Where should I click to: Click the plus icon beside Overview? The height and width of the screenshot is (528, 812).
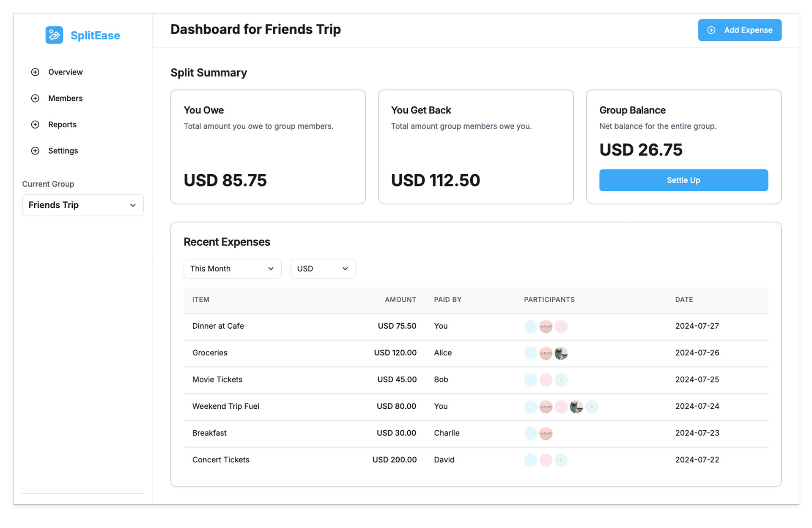pyautogui.click(x=35, y=72)
